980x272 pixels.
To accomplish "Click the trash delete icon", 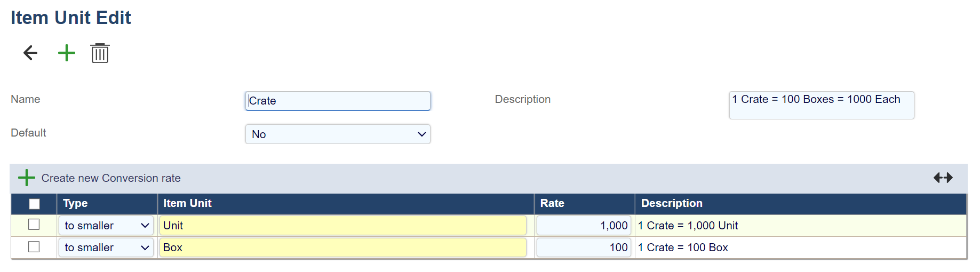I will pyautogui.click(x=100, y=53).
